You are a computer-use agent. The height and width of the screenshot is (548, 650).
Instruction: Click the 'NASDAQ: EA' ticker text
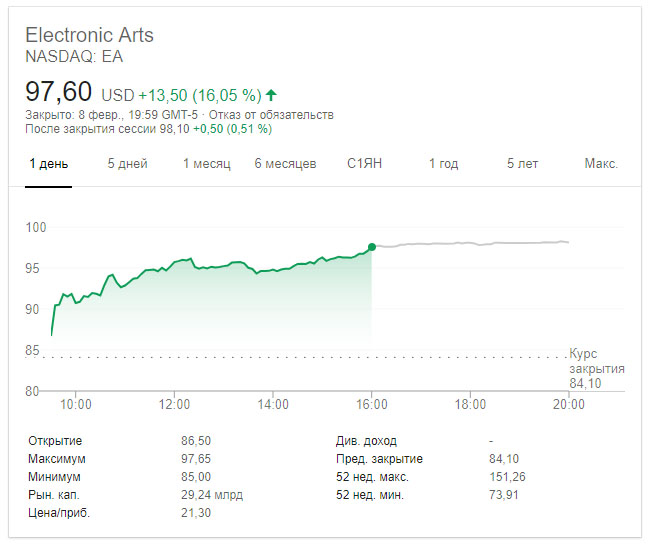(74, 57)
